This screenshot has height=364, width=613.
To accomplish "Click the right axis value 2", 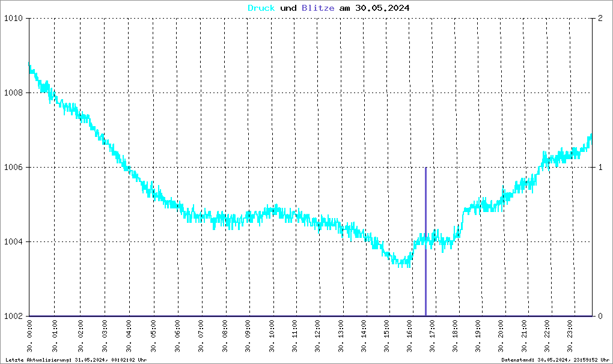I will tap(600, 19).
